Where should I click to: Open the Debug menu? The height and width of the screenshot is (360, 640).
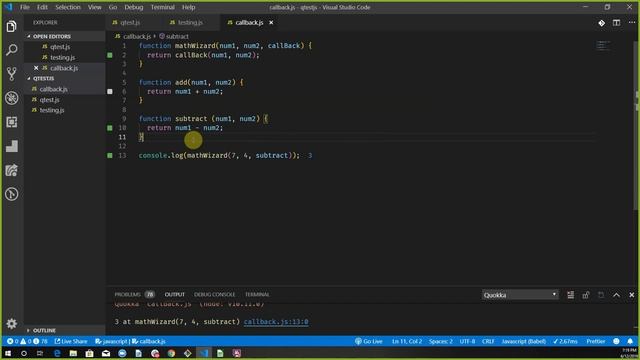pyautogui.click(x=133, y=7)
